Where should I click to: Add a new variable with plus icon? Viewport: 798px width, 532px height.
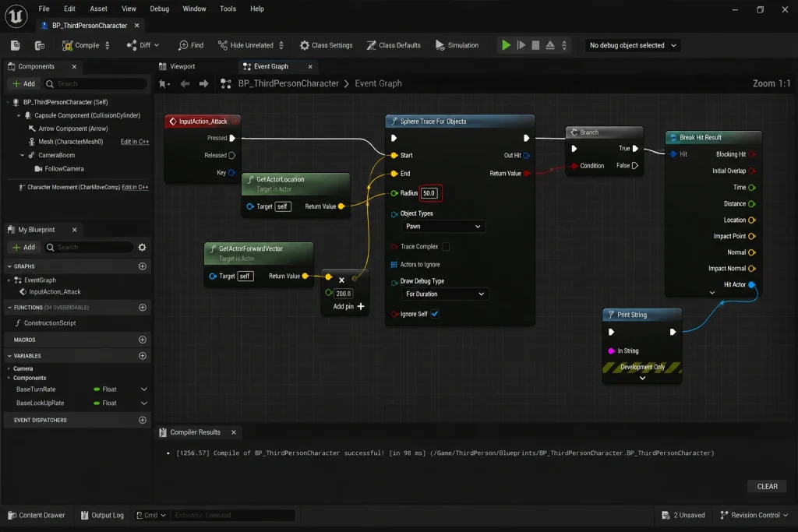pos(143,355)
